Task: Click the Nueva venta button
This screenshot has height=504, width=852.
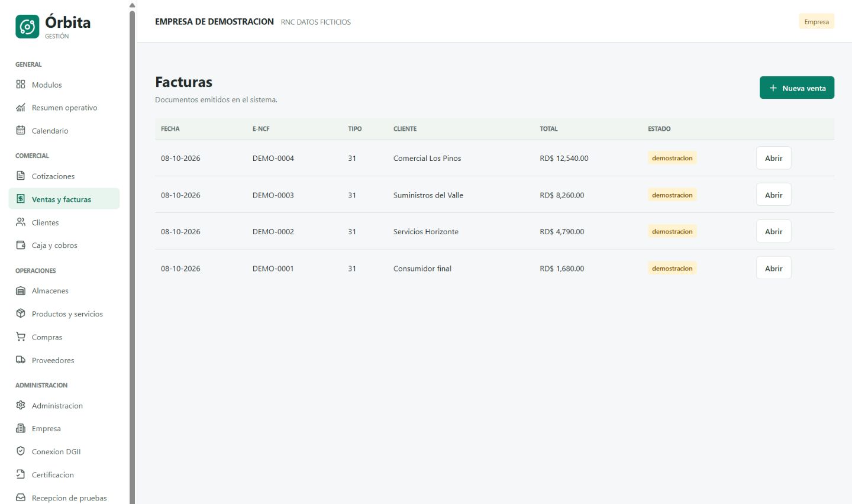Action: tap(796, 88)
